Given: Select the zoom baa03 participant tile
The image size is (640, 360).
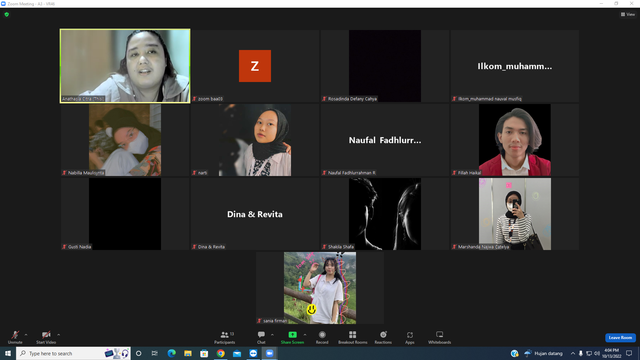Looking at the screenshot, I should [255, 66].
